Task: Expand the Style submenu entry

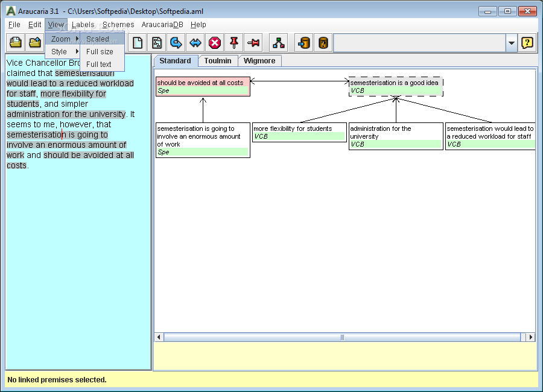Action: pos(63,52)
